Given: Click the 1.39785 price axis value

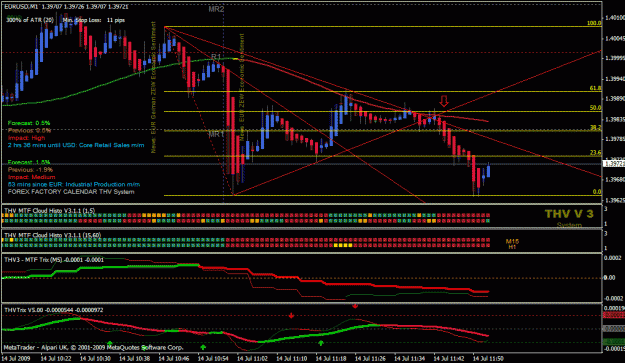Looking at the screenshot, I should click(x=615, y=139).
